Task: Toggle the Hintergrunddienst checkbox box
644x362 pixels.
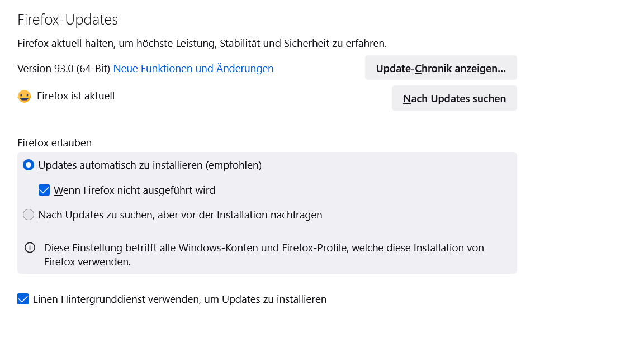Action: pyautogui.click(x=23, y=299)
